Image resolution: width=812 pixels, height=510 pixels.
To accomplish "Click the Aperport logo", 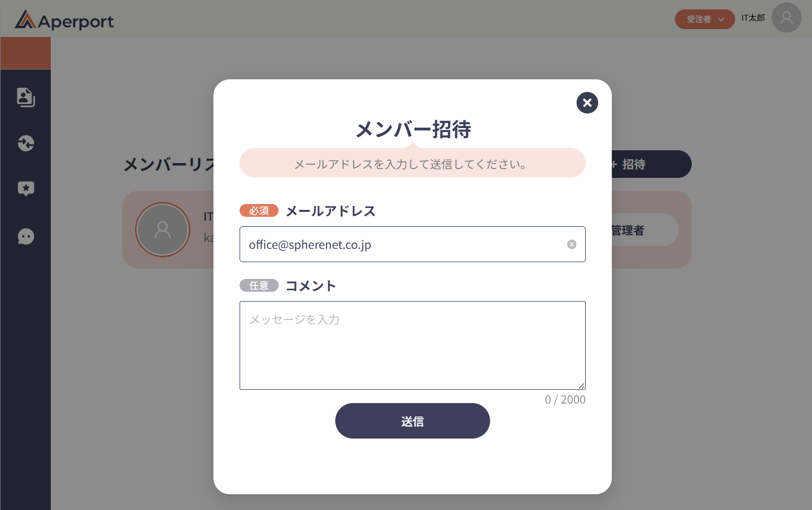I will 64,20.
